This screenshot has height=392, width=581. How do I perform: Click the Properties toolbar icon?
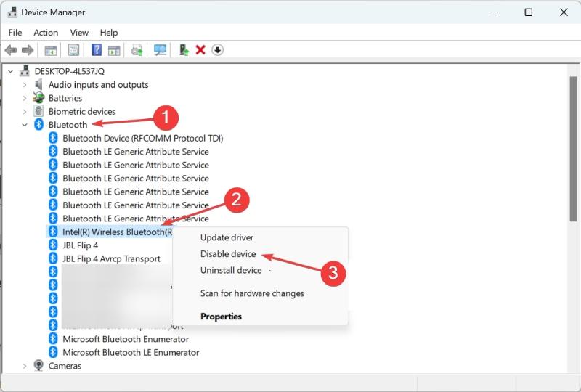73,49
